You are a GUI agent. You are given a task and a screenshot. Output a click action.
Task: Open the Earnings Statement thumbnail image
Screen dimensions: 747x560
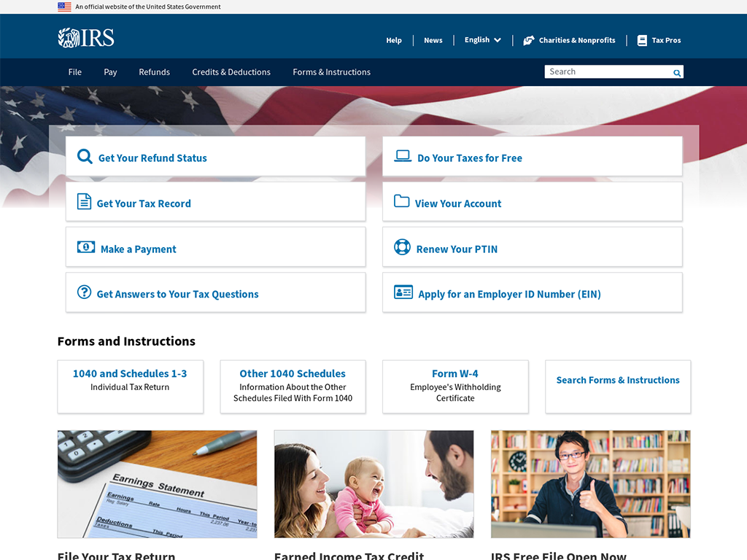[157, 484]
